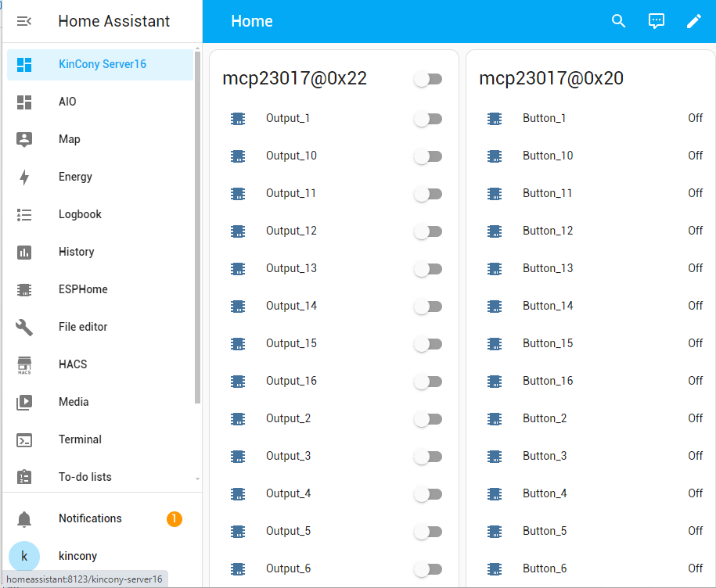Click the Home dashboard tab title
The image size is (716, 588).
252,21
